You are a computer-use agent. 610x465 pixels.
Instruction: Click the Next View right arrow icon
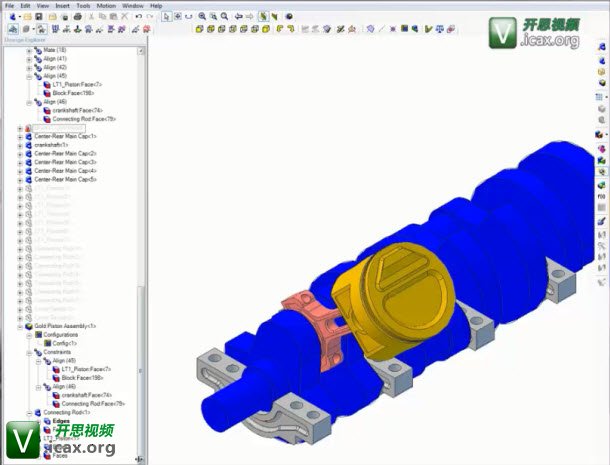tap(249, 16)
